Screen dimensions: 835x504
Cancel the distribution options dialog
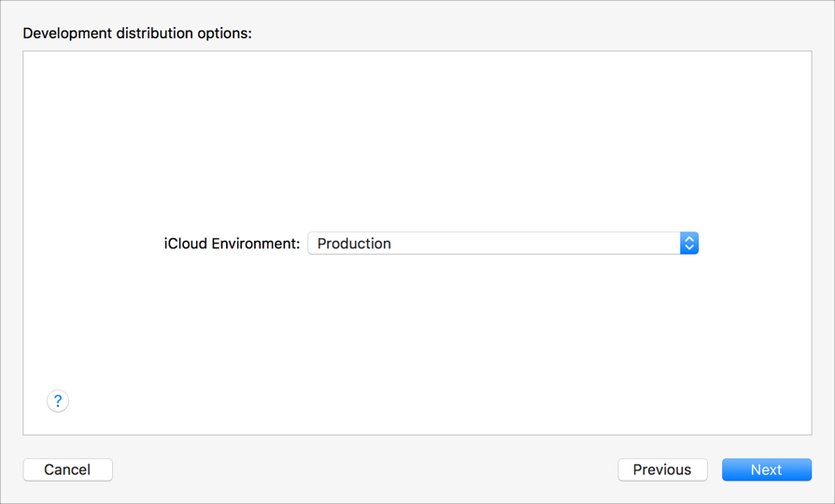(67, 469)
